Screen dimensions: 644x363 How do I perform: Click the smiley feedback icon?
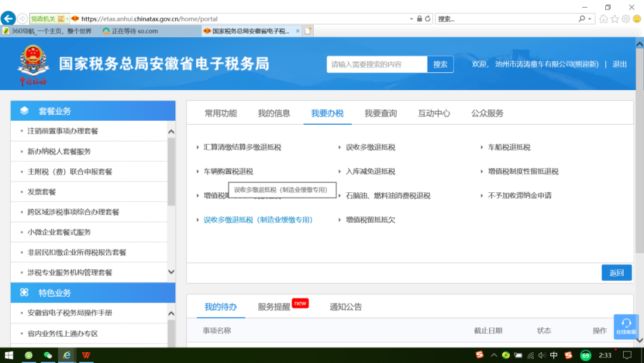(637, 19)
